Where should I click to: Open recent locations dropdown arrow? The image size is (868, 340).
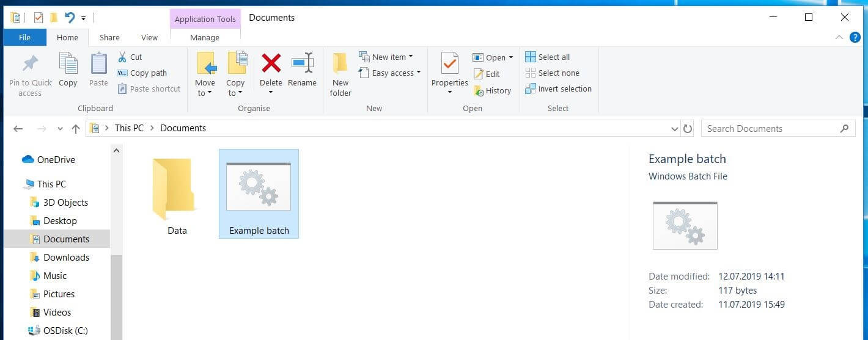point(60,129)
